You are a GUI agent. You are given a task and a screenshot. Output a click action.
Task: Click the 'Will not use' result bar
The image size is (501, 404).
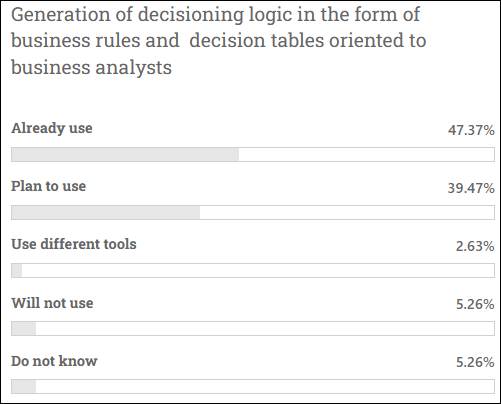click(253, 328)
